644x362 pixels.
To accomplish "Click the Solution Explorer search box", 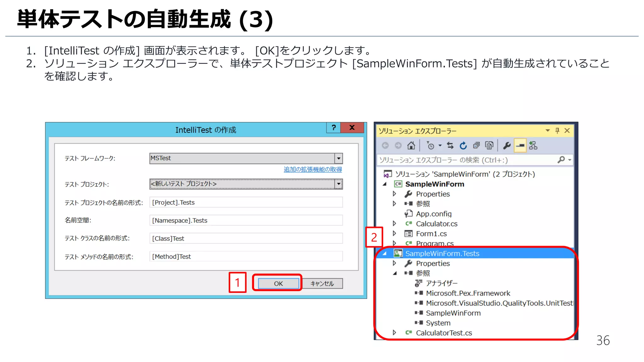I will point(467,160).
